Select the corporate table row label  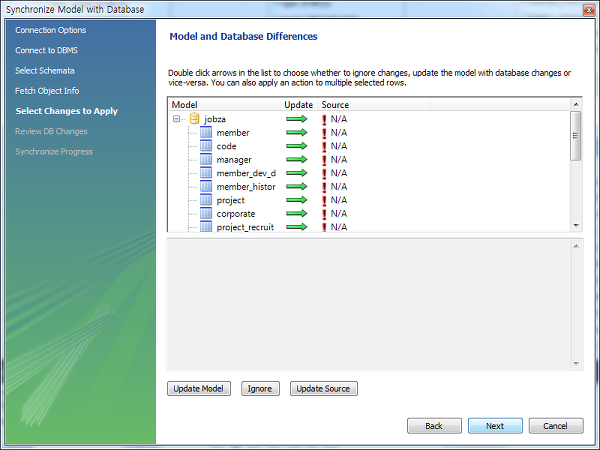pos(236,214)
